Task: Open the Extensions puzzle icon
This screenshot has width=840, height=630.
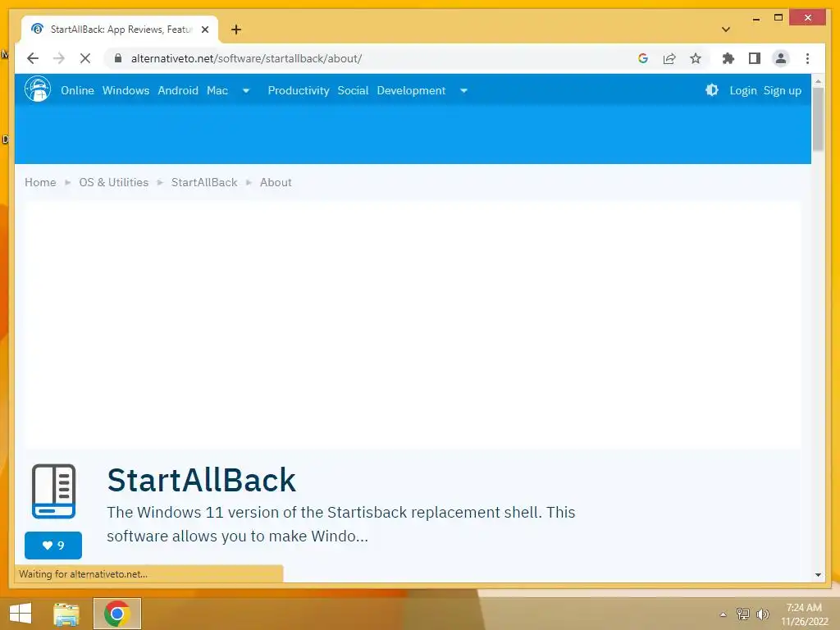Action: pyautogui.click(x=728, y=58)
